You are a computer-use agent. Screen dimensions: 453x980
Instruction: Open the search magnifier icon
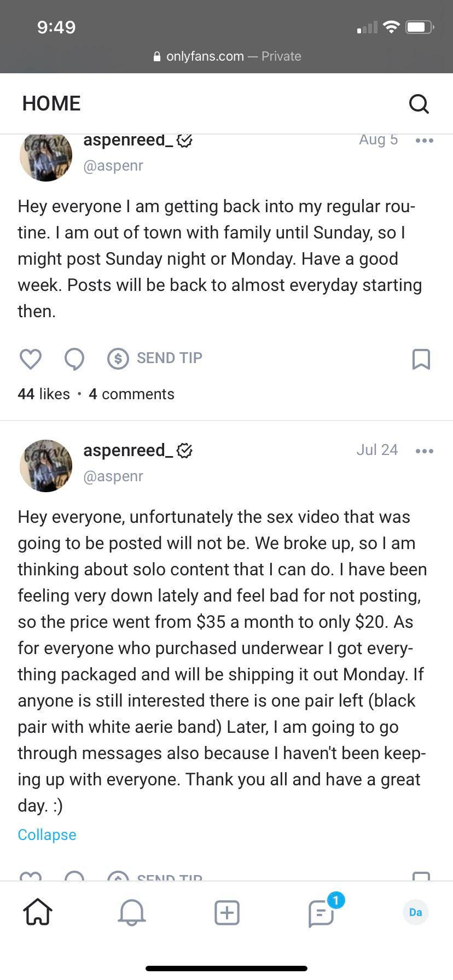point(419,103)
